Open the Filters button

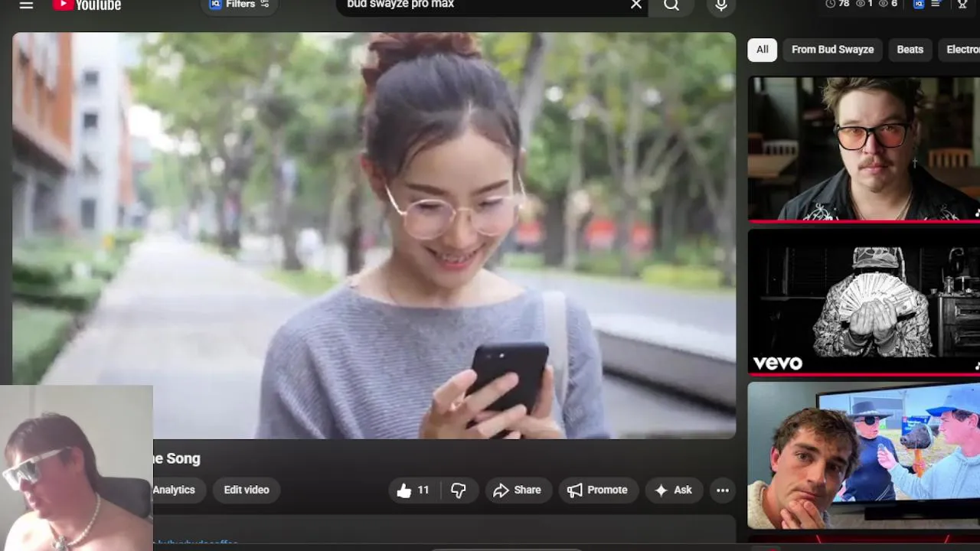pos(239,5)
